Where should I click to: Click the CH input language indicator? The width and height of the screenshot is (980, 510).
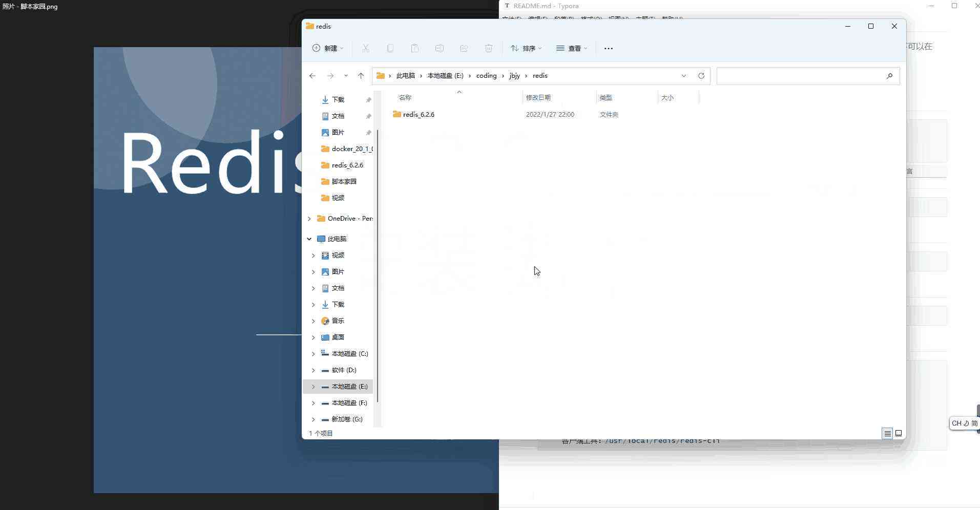click(956, 423)
